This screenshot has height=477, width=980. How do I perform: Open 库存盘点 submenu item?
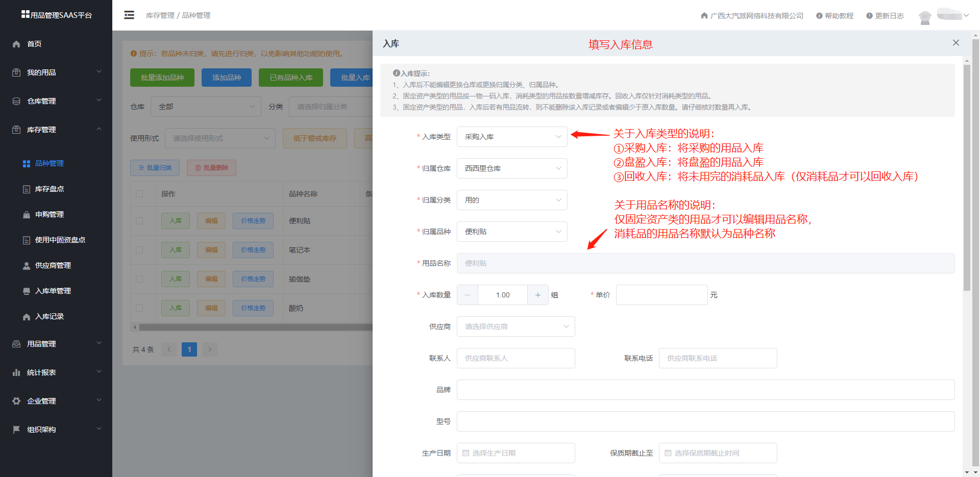pos(56,189)
